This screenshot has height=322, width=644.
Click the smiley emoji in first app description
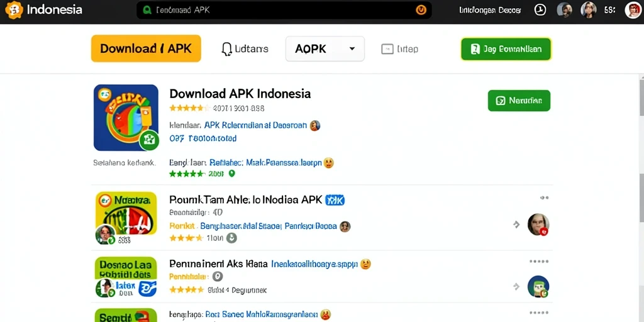[x=328, y=163]
